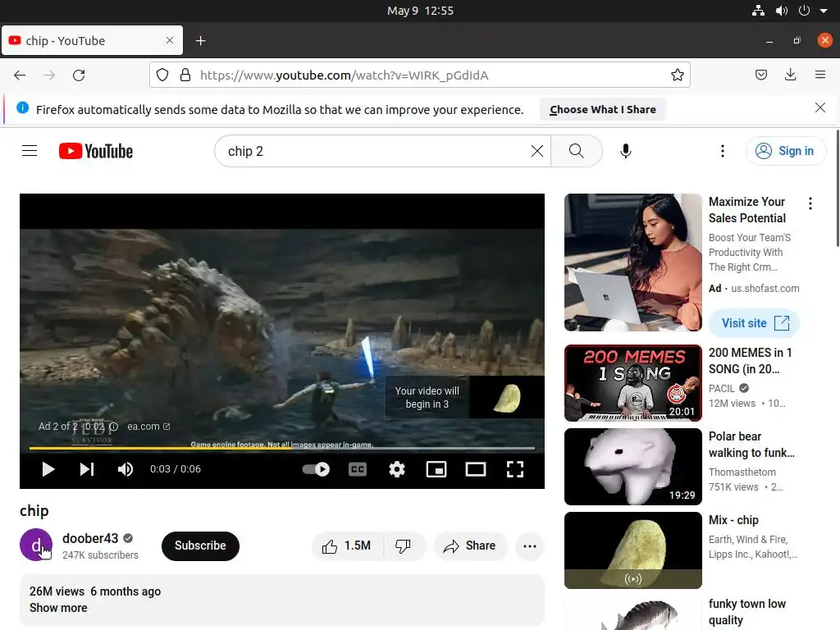Open tracking protection shield icon
The width and height of the screenshot is (840, 630).
(162, 75)
